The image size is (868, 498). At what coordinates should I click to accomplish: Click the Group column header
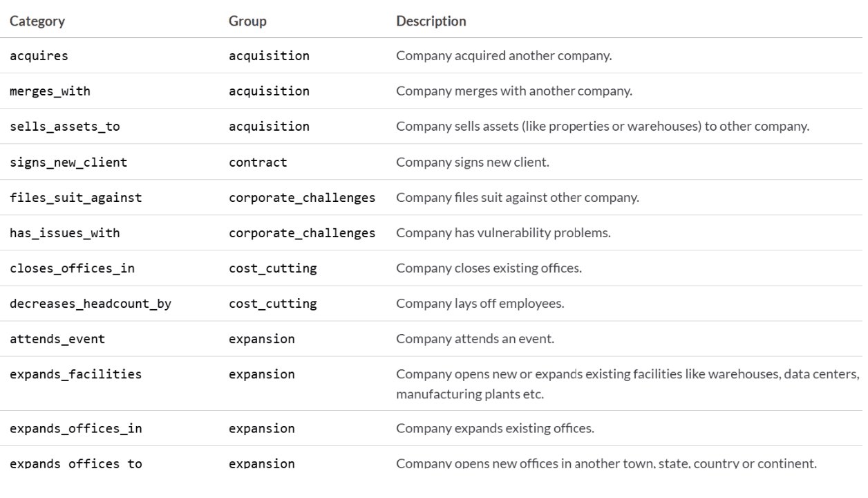pos(247,21)
